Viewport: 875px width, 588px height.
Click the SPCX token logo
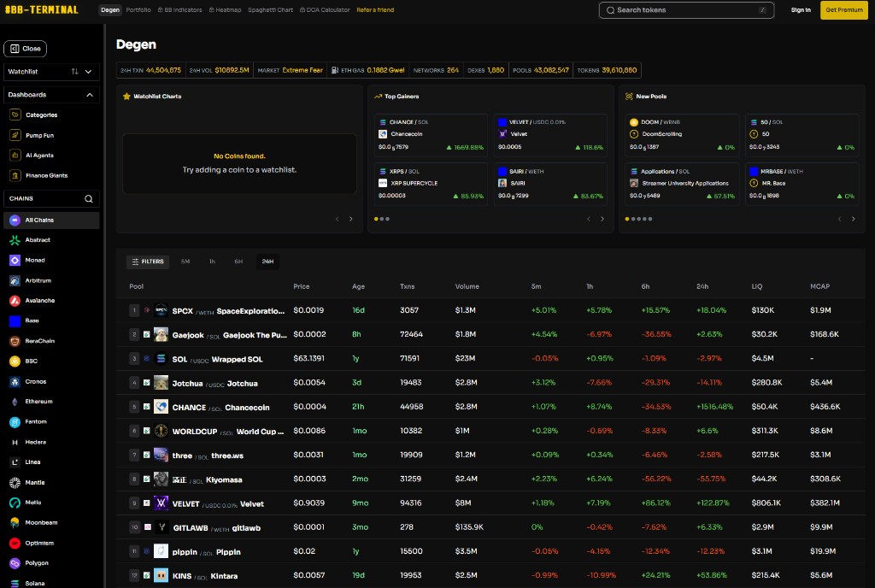pos(161,310)
